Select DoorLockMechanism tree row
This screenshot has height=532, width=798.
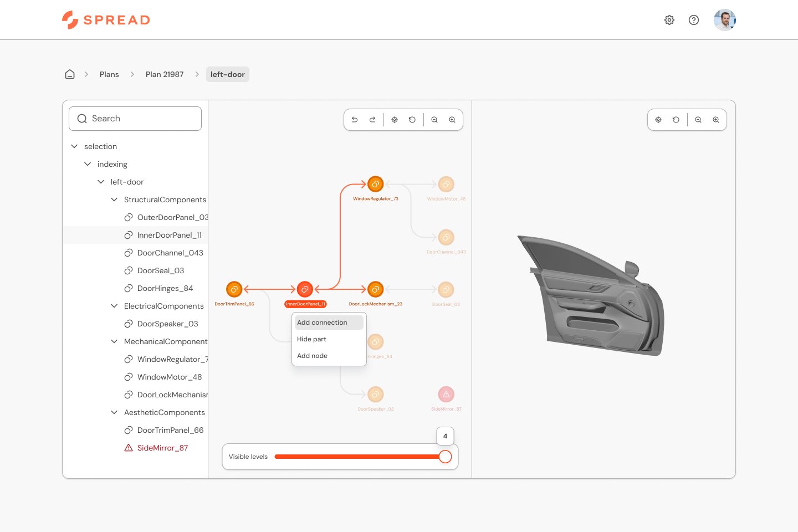[135, 395]
